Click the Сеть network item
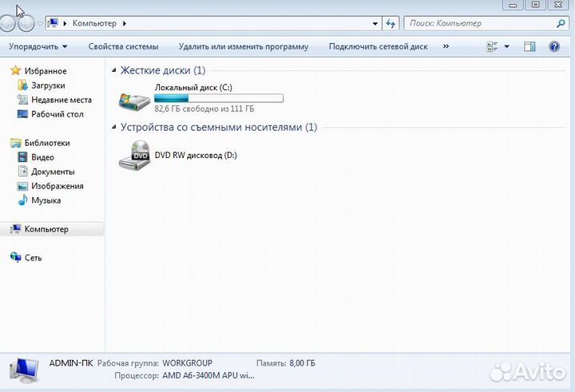 pos(33,258)
